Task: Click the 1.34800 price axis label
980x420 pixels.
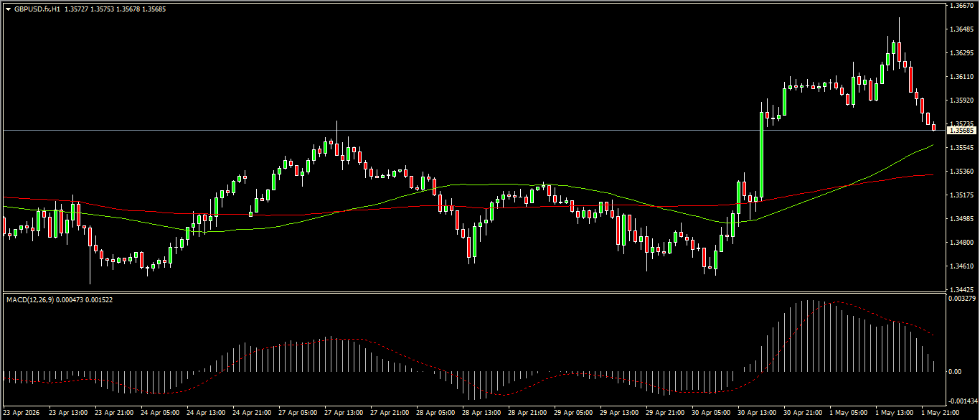Action: click(961, 242)
